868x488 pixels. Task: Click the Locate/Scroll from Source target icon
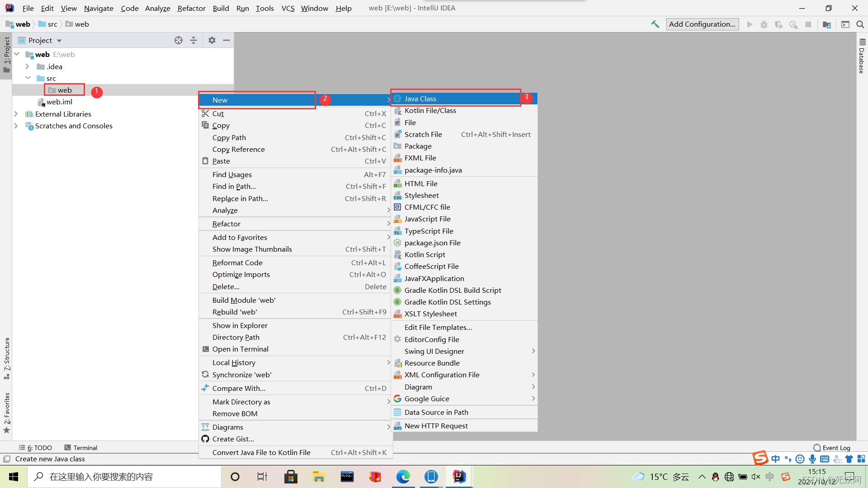click(179, 40)
